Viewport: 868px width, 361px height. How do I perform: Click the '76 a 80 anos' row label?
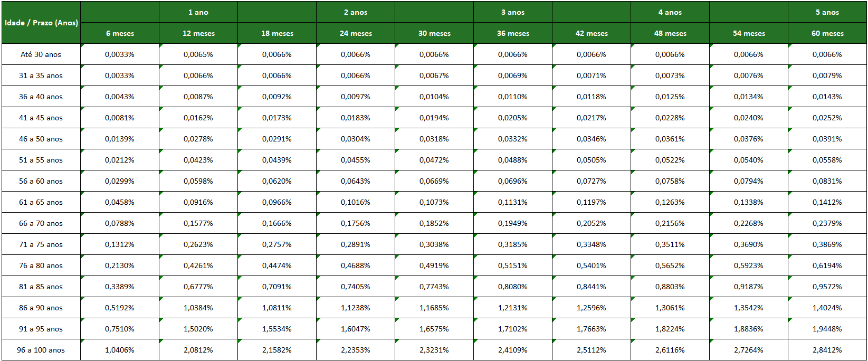[41, 265]
